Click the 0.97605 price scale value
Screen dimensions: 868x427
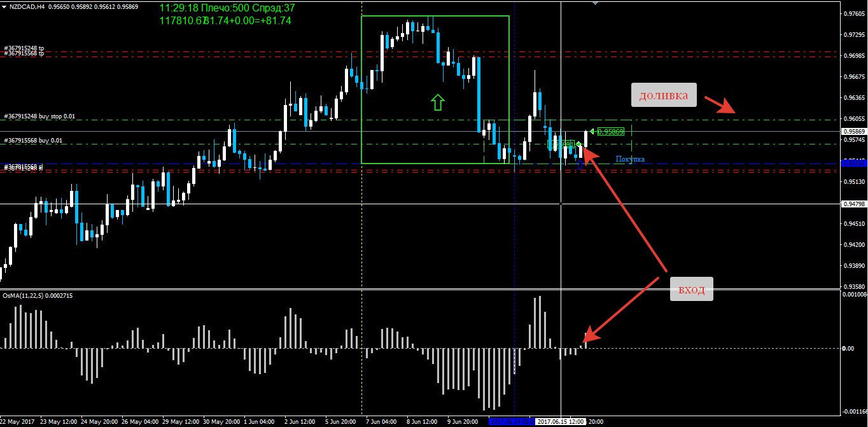tap(853, 13)
